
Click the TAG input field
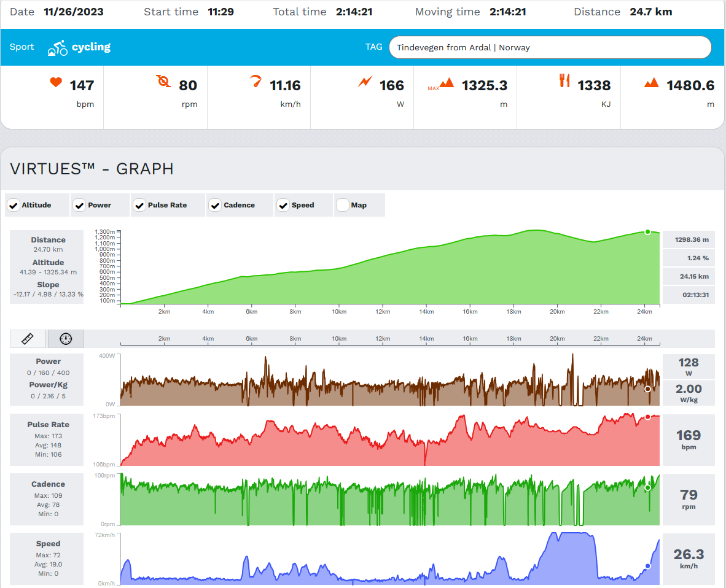(550, 47)
